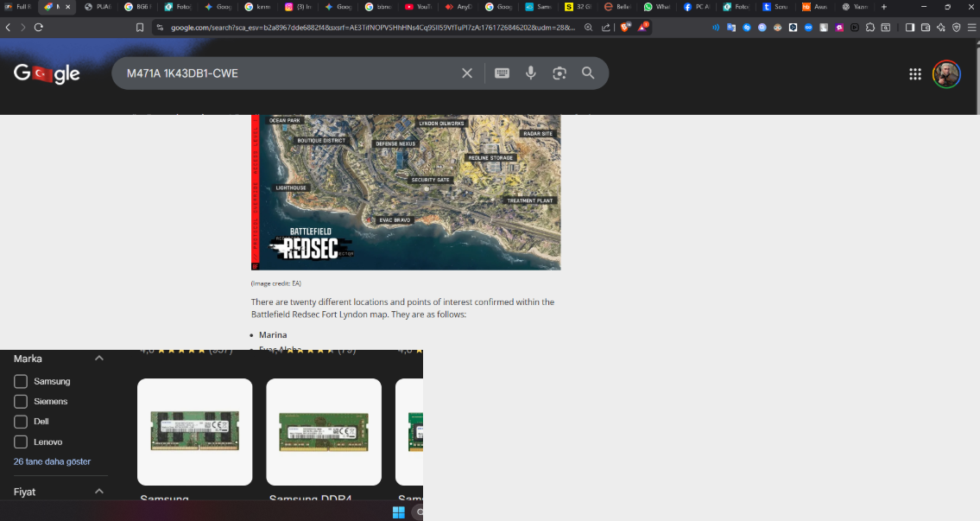Viewport: 980px width, 521px height.
Task: Click the blue sound waves extension icon
Action: (x=716, y=28)
